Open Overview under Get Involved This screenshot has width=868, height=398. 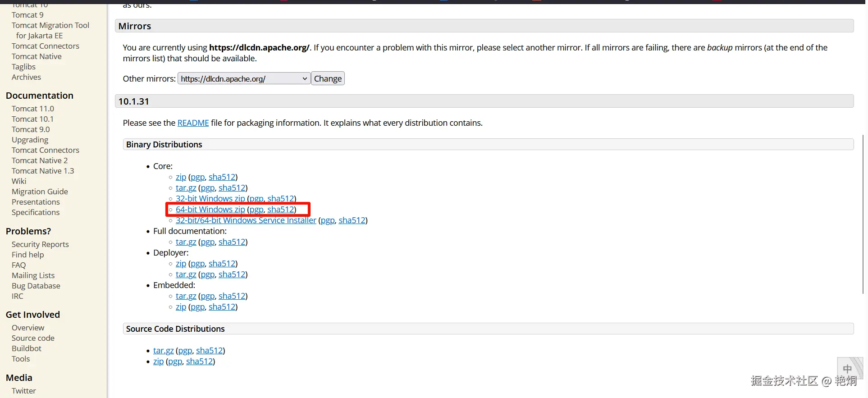[x=28, y=328]
